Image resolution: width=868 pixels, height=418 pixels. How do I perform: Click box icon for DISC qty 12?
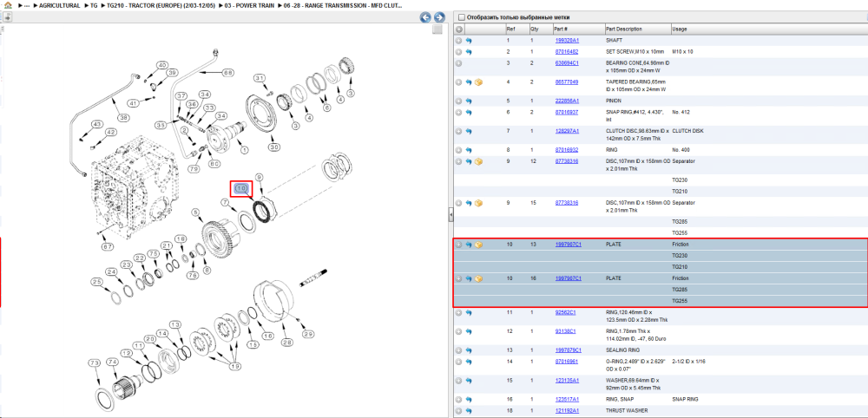pos(479,161)
